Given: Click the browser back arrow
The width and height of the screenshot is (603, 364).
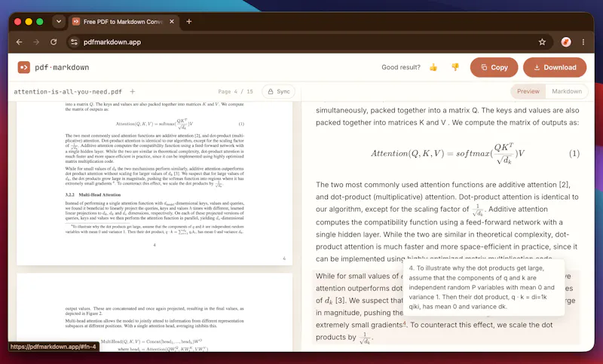Looking at the screenshot, I should click(20, 42).
